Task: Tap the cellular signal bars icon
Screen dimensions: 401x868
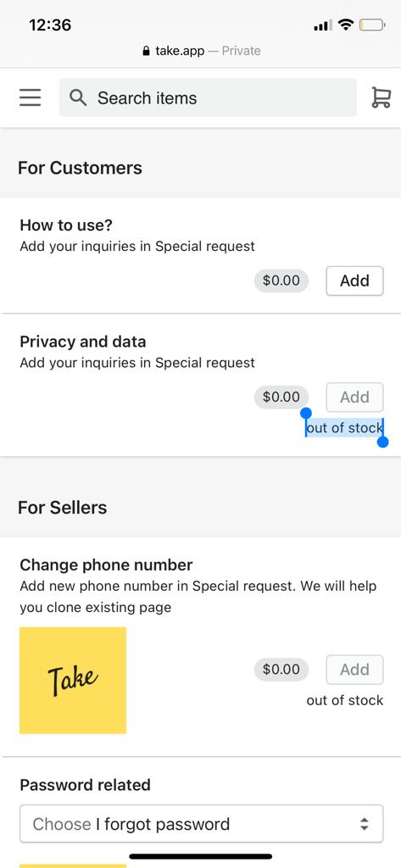Action: click(323, 25)
